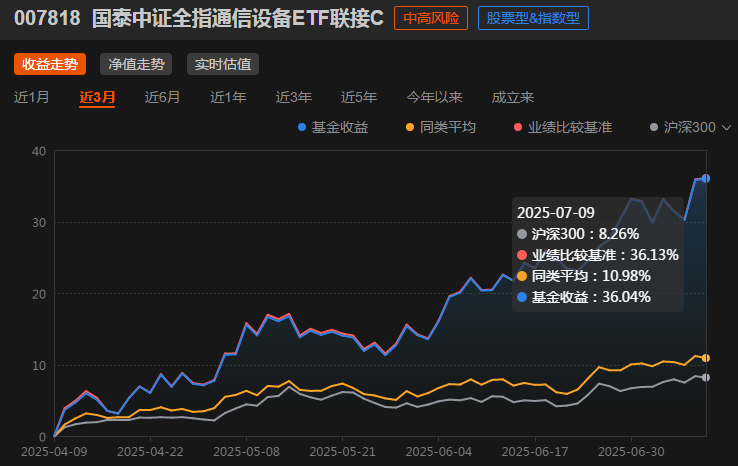Click the gray 沪深300 end-point marker
Viewport: 738px width, 466px height.
pos(706,378)
